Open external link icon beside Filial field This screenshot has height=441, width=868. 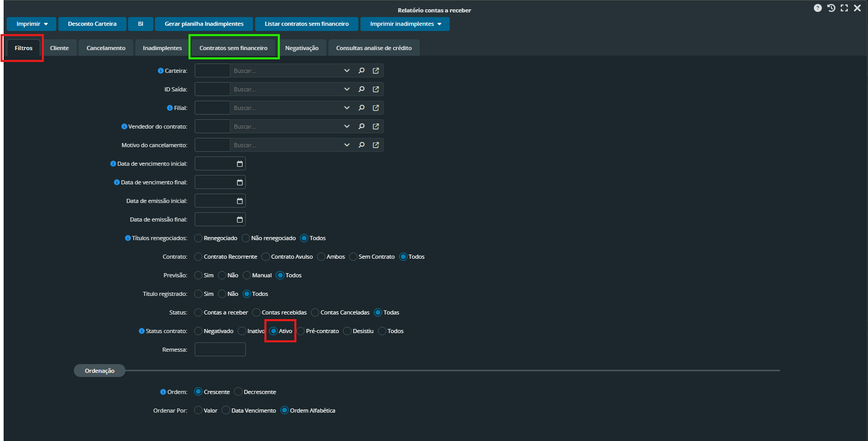click(x=376, y=108)
